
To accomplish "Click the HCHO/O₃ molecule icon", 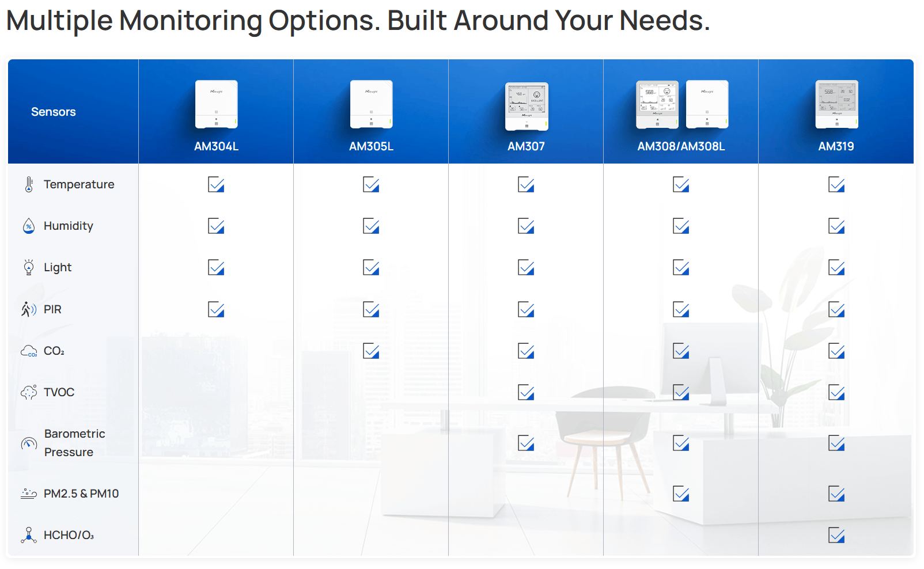I will pos(29,535).
